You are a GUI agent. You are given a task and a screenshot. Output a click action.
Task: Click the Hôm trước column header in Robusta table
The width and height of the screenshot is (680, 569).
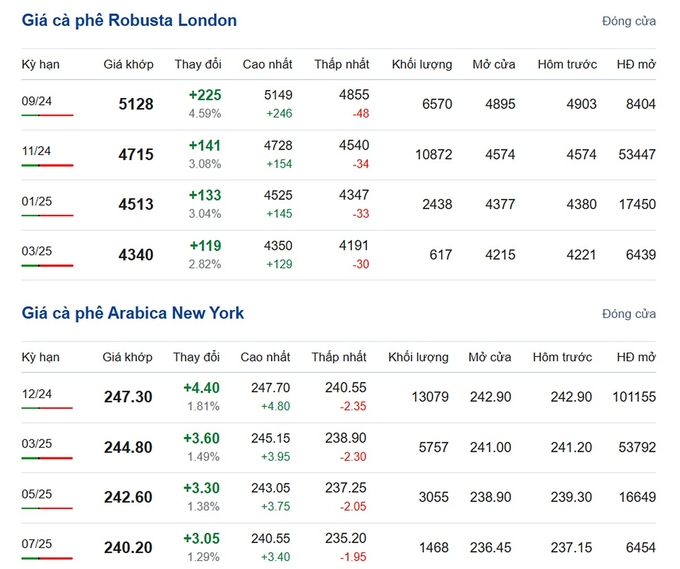click(x=567, y=65)
